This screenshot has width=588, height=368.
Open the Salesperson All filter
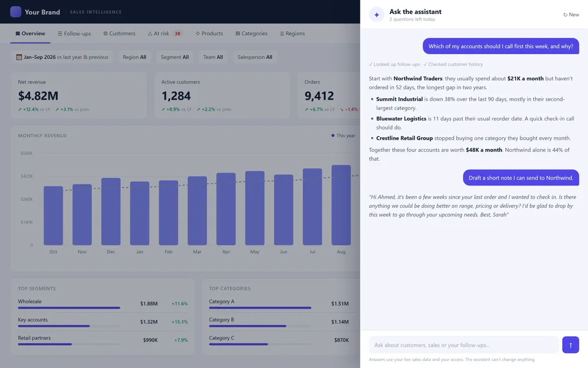tap(255, 57)
